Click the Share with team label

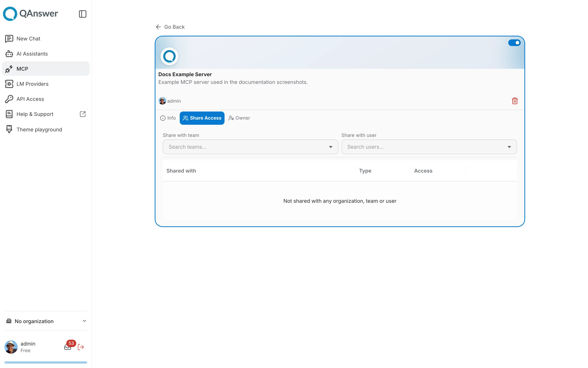181,135
